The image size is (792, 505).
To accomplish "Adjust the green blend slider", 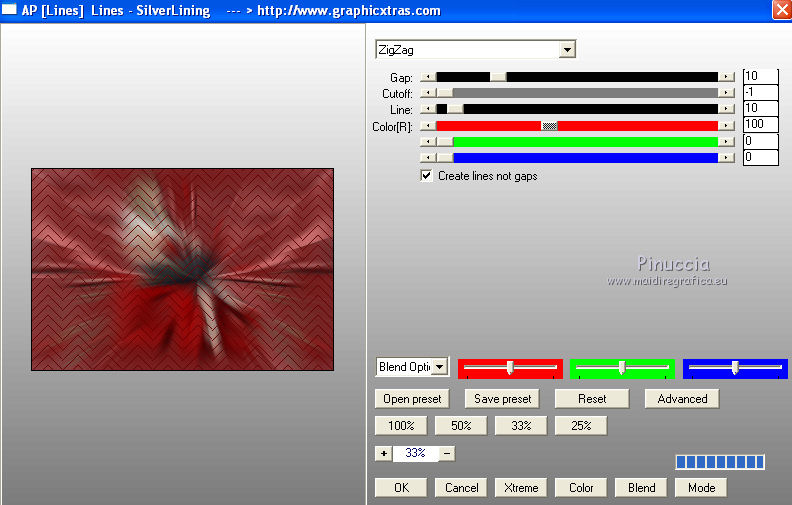I will (622, 368).
